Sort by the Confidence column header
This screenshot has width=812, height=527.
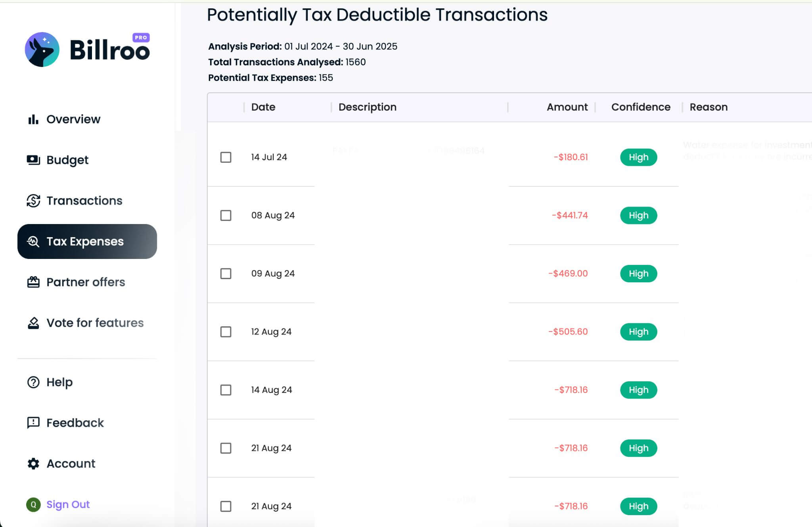point(641,107)
